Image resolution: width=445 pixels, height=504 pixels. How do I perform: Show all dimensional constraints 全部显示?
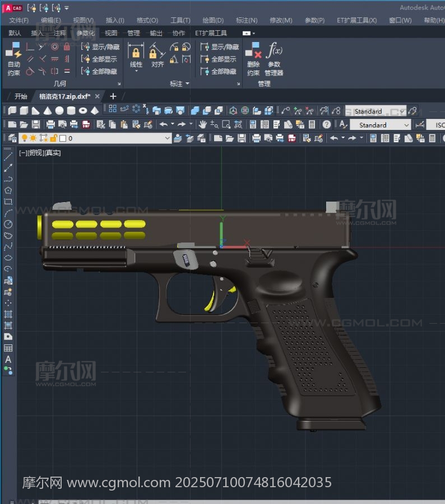(218, 59)
